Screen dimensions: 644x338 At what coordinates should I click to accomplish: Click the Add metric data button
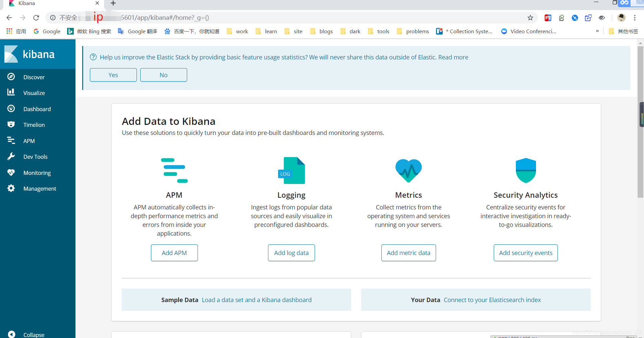[x=409, y=253]
